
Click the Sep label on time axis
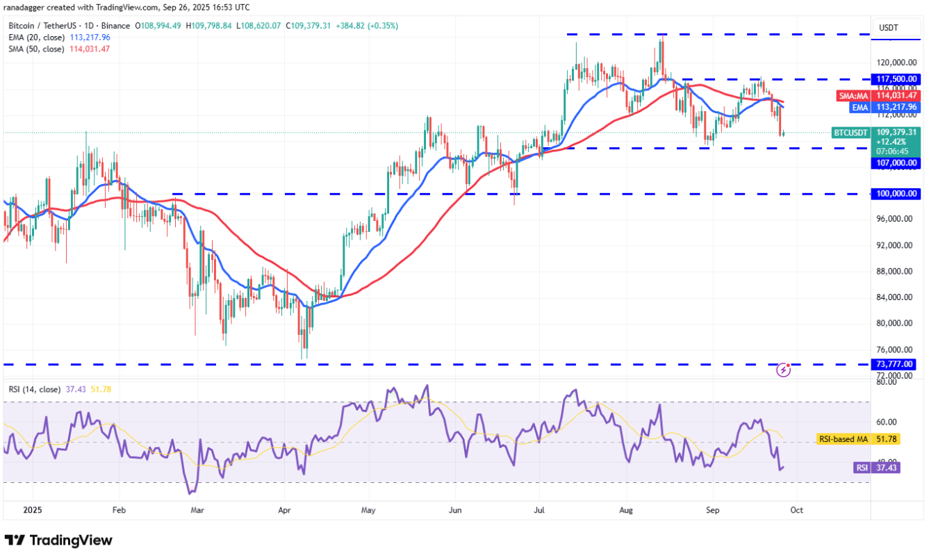coord(712,509)
